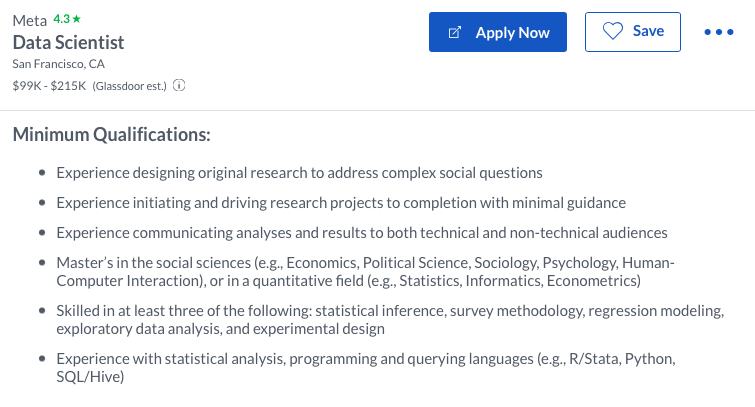Click the heart icon to favorite job
This screenshot has height=407, width=755.
click(612, 32)
